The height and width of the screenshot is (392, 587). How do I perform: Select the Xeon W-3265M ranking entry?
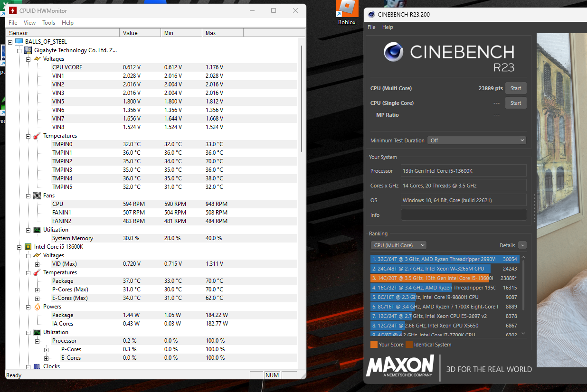[x=445, y=269]
